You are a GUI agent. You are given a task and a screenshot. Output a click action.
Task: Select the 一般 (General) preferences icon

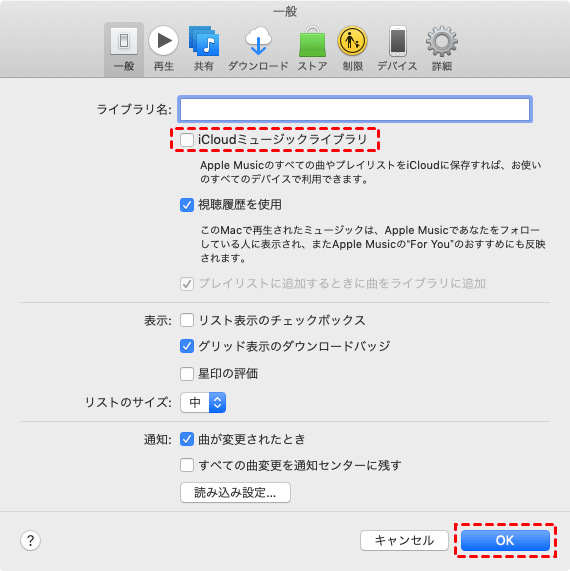pos(124,49)
